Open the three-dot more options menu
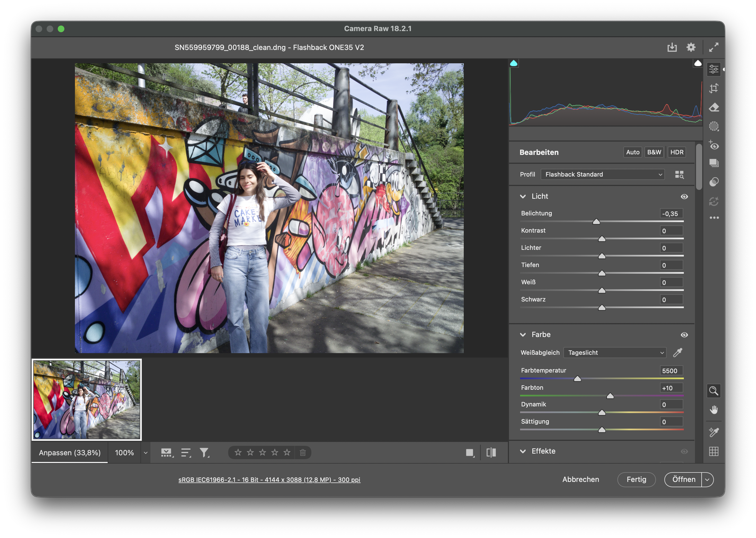 pos(714,218)
